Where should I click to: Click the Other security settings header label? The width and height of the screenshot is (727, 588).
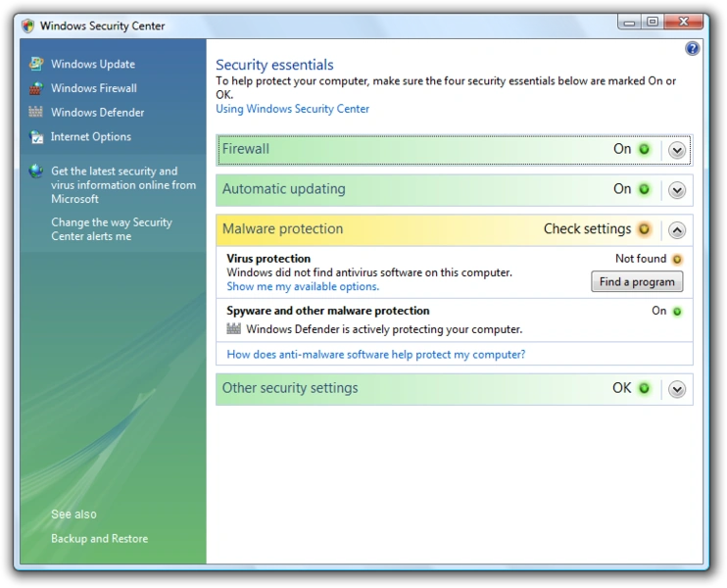pyautogui.click(x=290, y=388)
